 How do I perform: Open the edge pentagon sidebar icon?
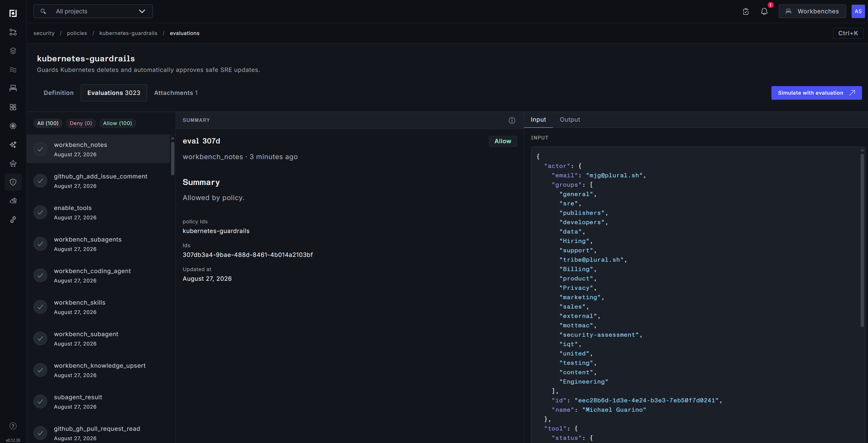[13, 163]
